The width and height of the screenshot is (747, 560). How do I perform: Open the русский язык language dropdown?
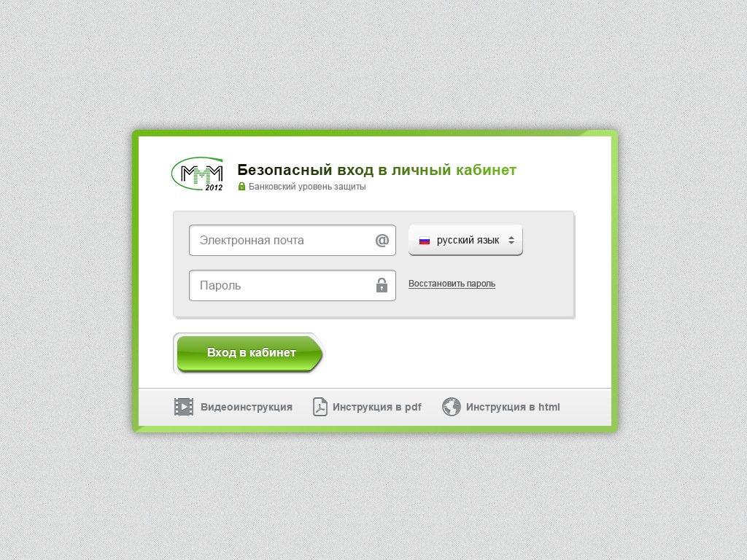(x=465, y=240)
